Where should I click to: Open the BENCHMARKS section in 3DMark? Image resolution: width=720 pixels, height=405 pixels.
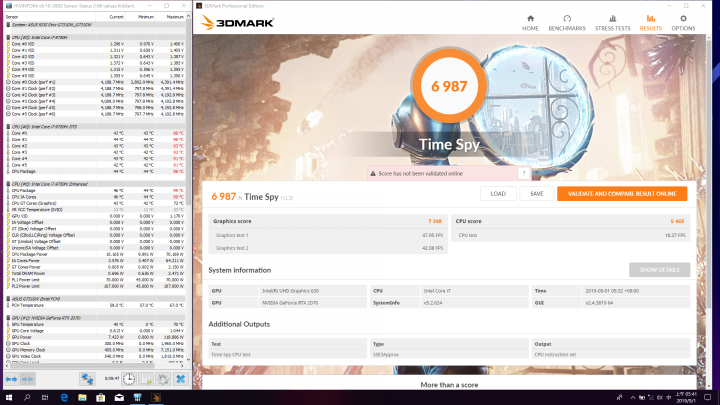tap(567, 22)
